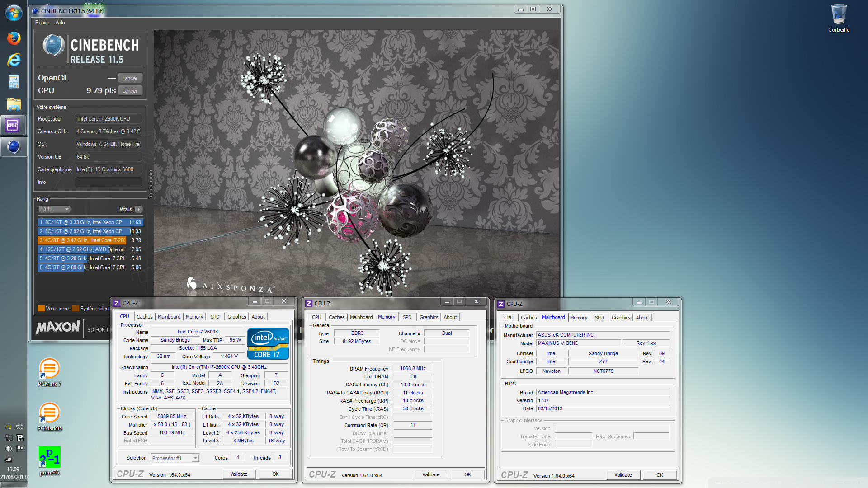
Task: Select ranking row 12C/12T AMD Opteron
Action: (90, 249)
